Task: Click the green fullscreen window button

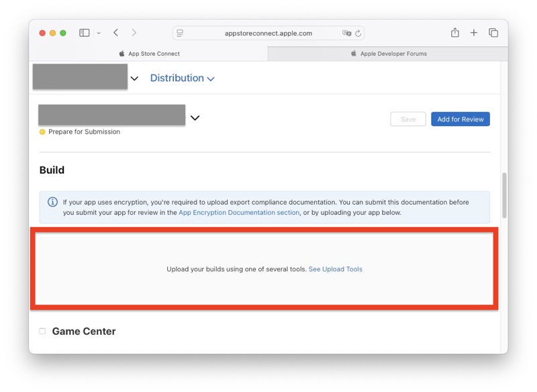Action: click(63, 33)
